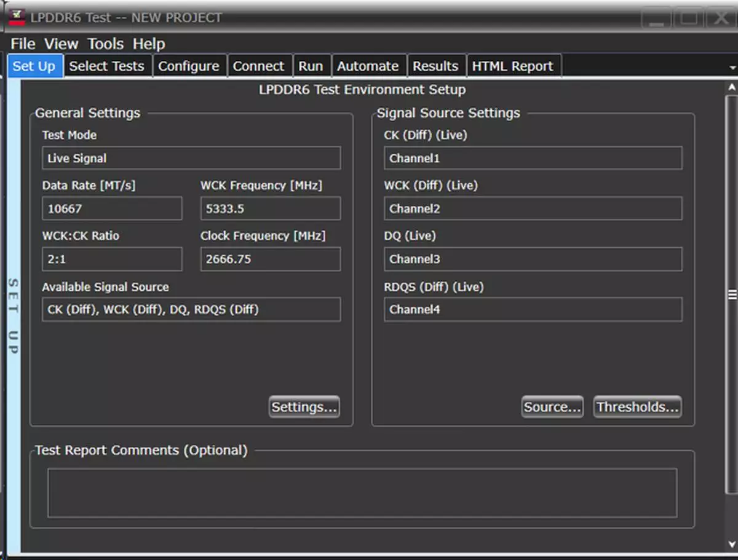Open the File menu
The height and width of the screenshot is (560, 738).
[x=23, y=44]
